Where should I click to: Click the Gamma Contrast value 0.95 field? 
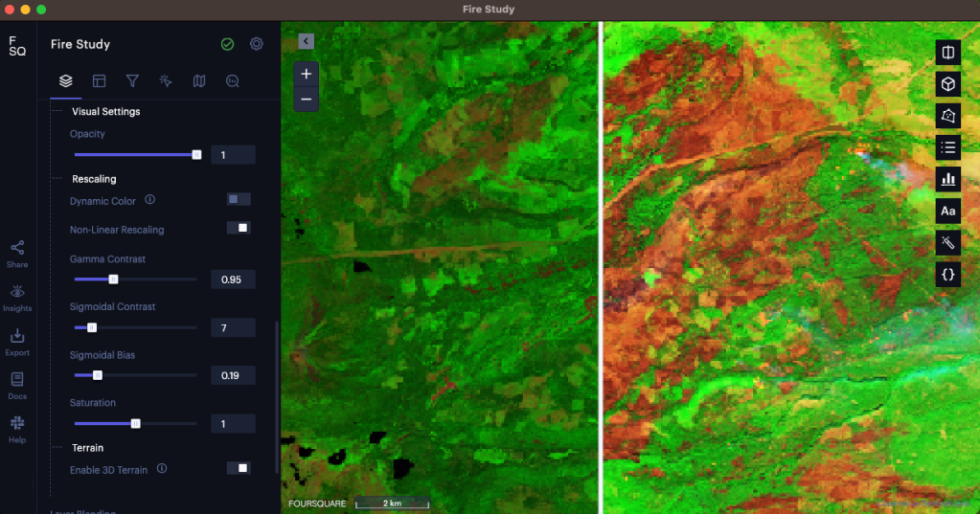233,279
